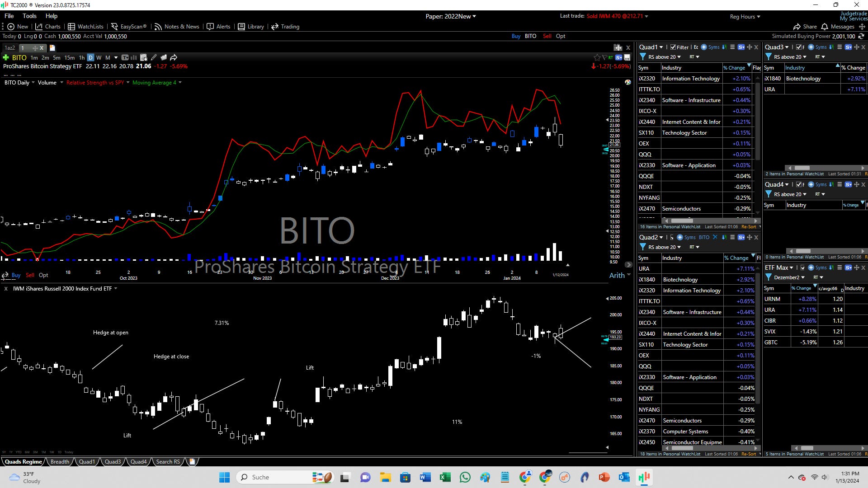
Task: Toggle the Filter checkbox in Quad1
Action: tap(673, 47)
